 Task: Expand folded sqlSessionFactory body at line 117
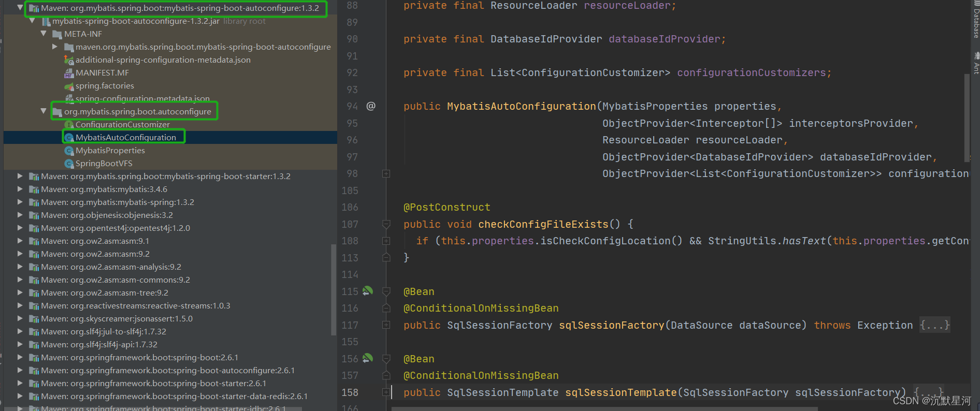click(386, 325)
